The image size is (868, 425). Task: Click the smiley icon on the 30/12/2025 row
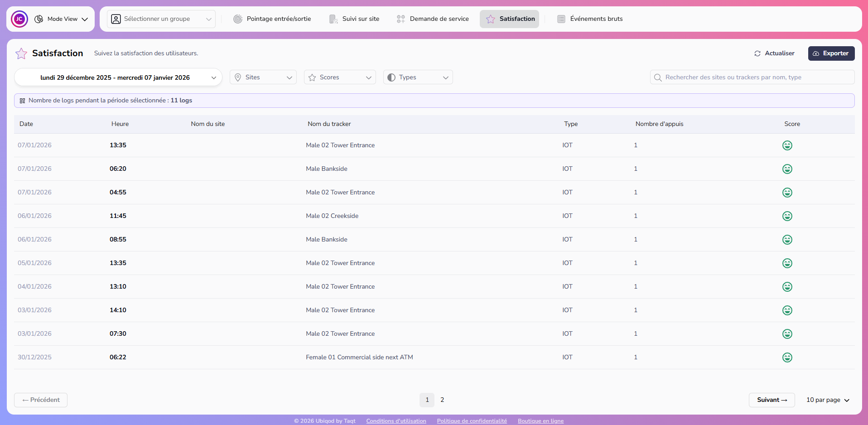point(787,357)
